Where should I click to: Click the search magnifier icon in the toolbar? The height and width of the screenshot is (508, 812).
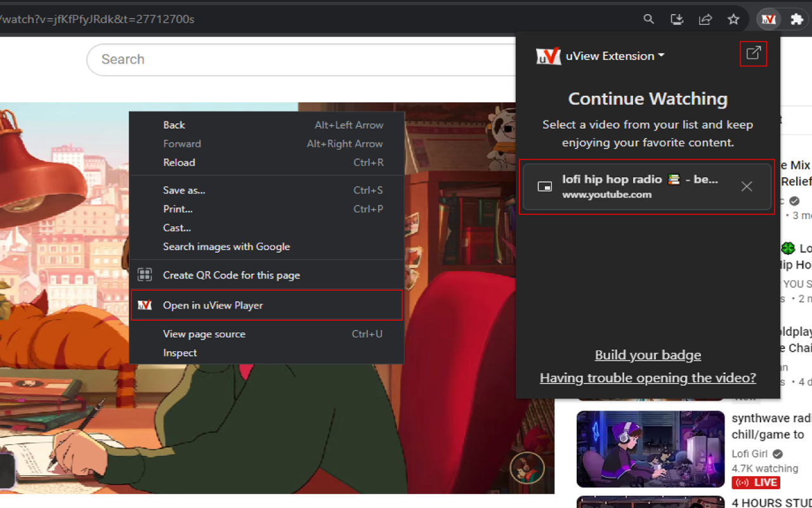click(x=648, y=19)
